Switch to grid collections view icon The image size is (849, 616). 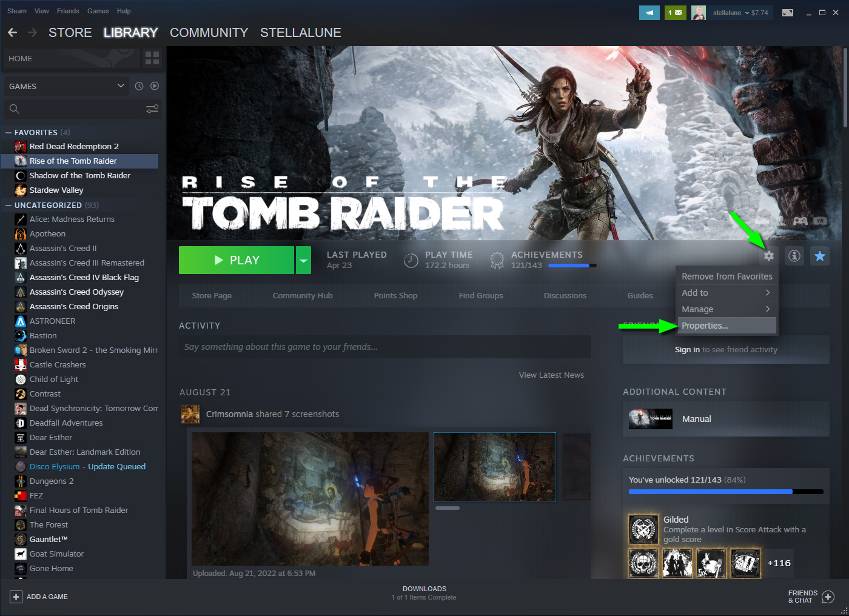(x=152, y=58)
